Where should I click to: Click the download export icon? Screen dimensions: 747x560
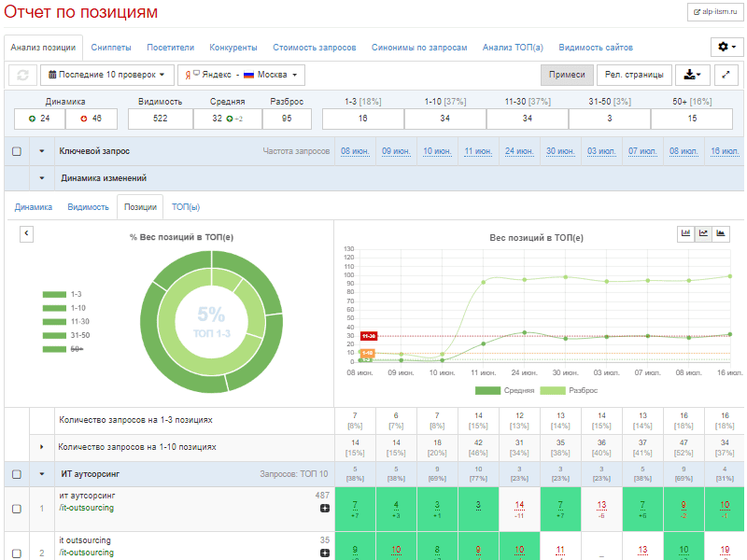[x=692, y=75]
